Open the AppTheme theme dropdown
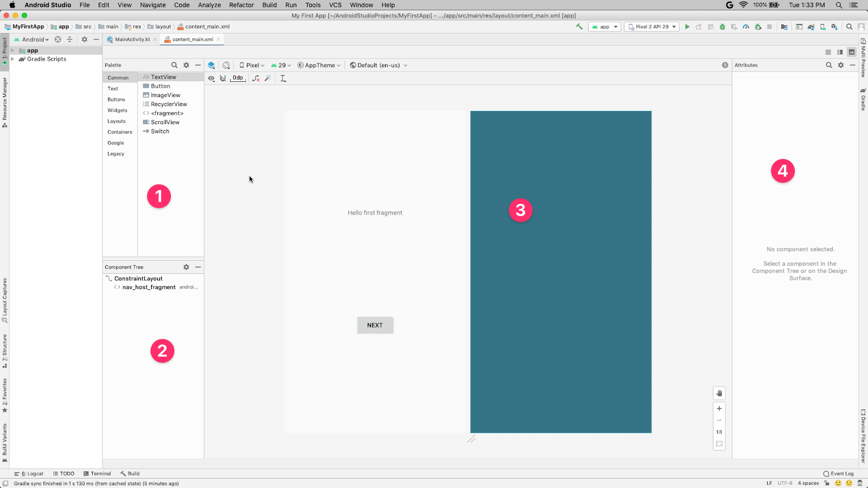Screen dimensions: 868x488 click(x=319, y=65)
